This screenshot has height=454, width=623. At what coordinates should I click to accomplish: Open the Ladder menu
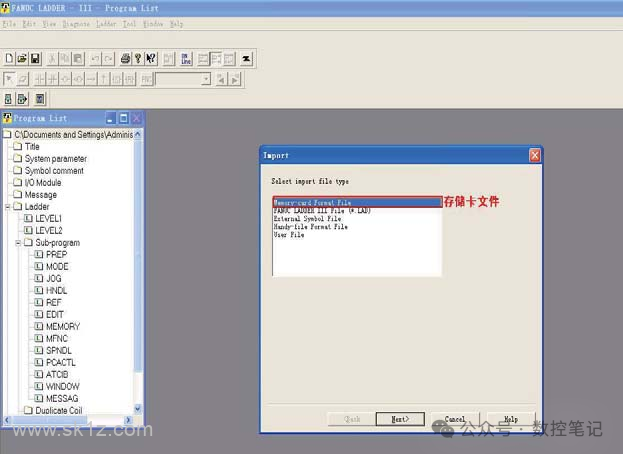click(106, 24)
